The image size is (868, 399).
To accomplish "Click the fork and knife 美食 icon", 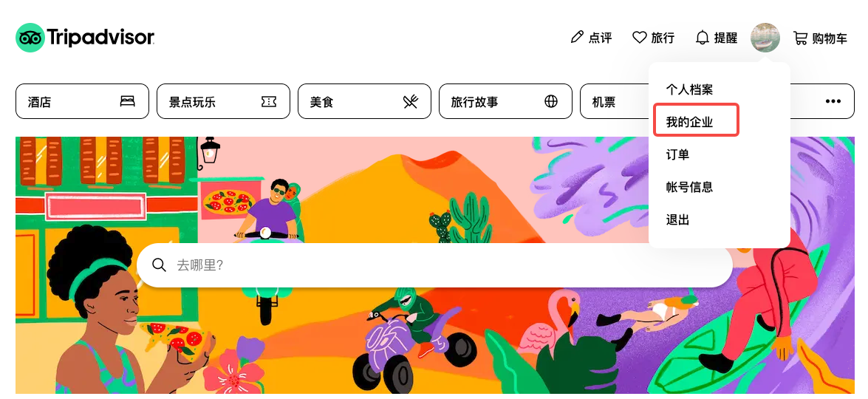I will point(410,101).
